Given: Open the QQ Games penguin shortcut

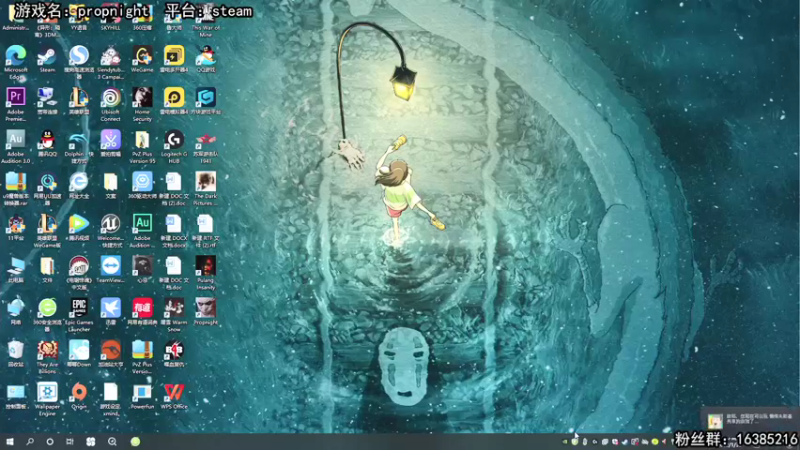Looking at the screenshot, I should tap(206, 60).
